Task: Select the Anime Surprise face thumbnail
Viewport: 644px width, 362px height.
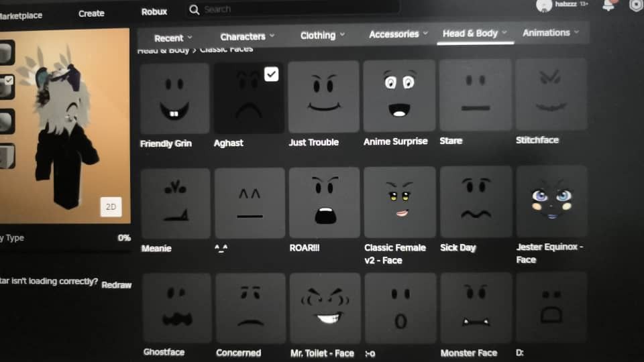Action: click(399, 96)
